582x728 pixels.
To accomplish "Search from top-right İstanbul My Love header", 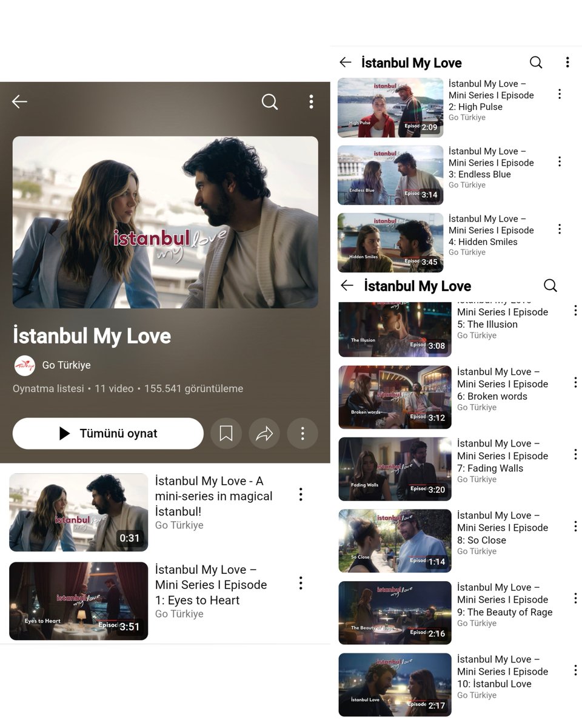I will pos(536,62).
